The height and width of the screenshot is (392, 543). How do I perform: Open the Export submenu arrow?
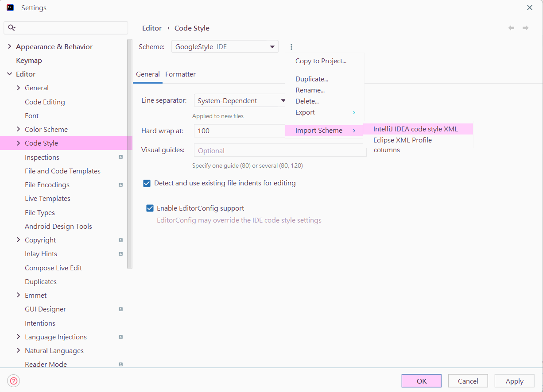tap(354, 112)
